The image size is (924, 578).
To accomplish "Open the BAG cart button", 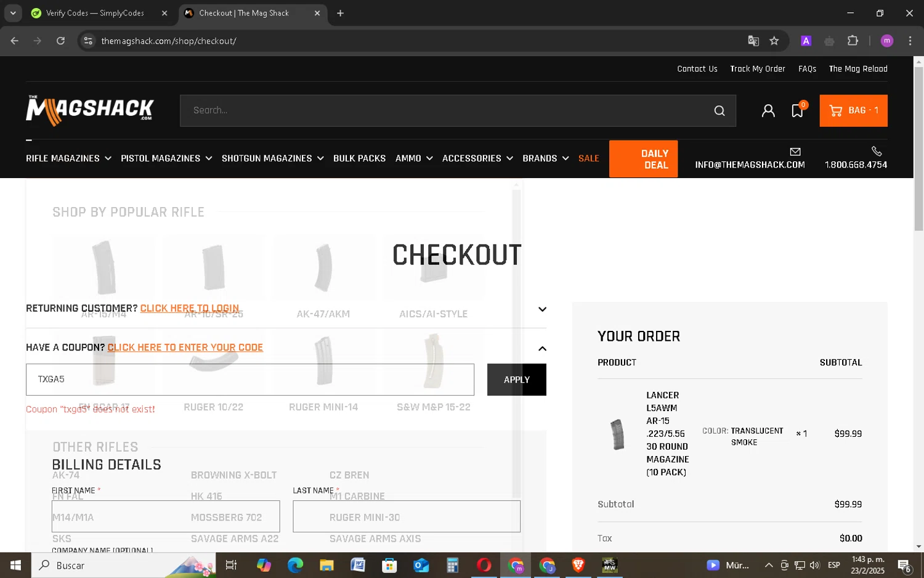I will [x=853, y=111].
